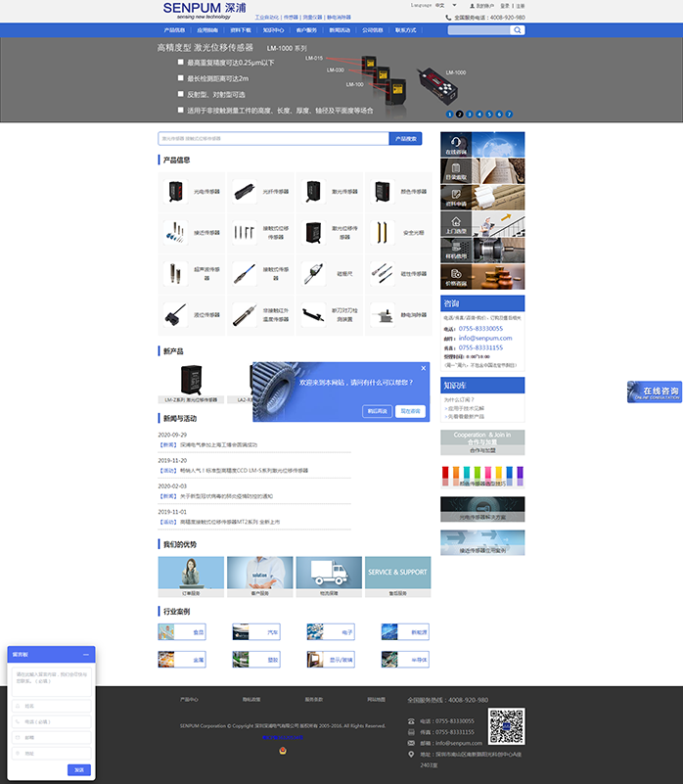Jump to banner slide 7
This screenshot has height=784, width=683.
509,114
